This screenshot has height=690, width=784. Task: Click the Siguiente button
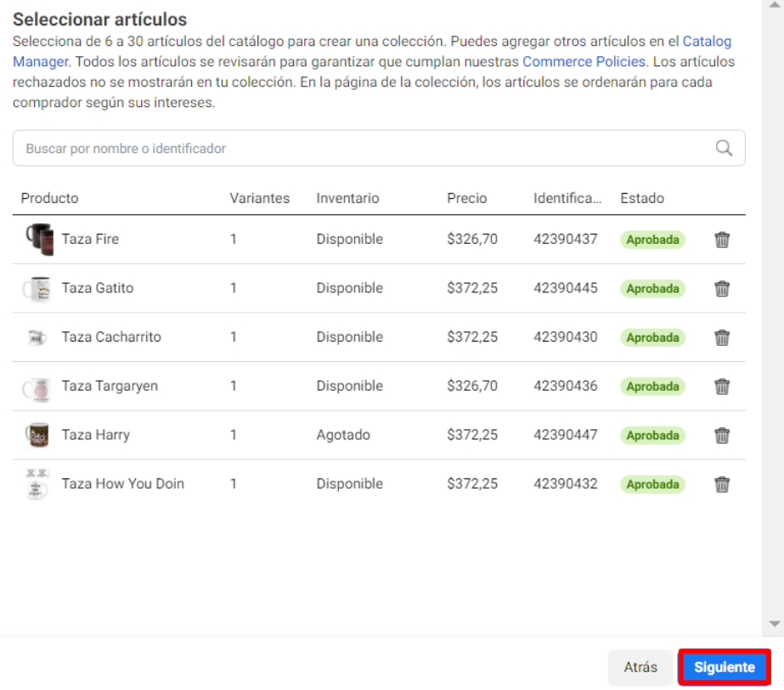point(724,667)
